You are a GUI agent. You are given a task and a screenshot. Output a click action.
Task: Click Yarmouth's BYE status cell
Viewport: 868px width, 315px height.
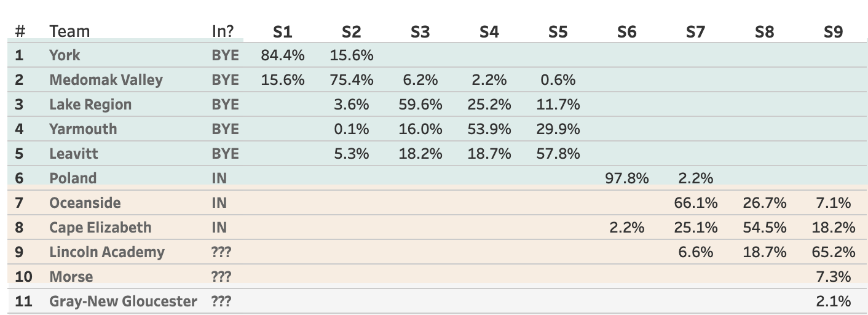(225, 129)
